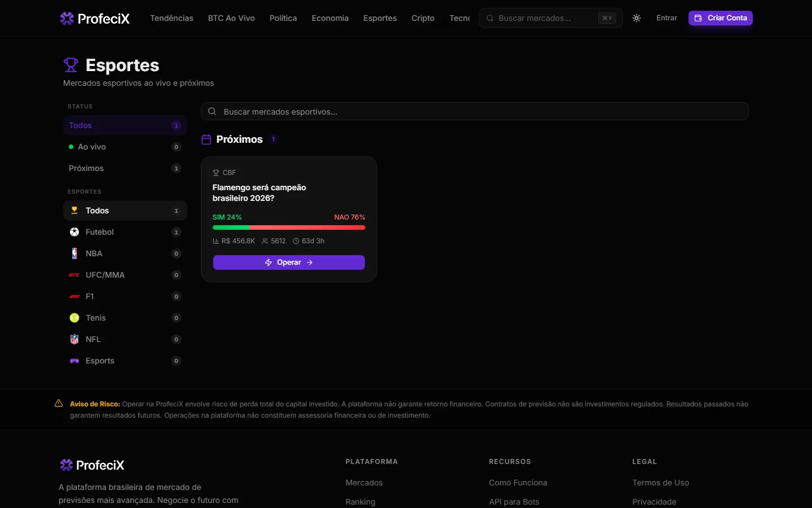The image size is (812, 508).
Task: Select Todos under Status filter
Action: click(x=125, y=125)
